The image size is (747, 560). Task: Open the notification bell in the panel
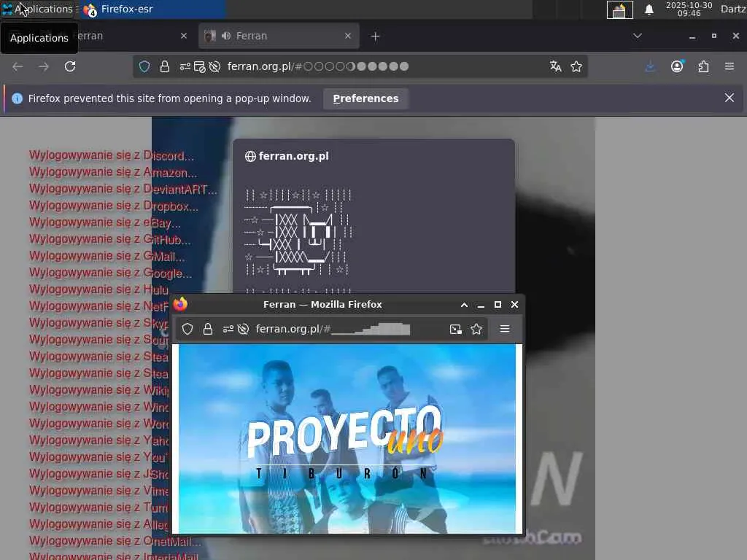[x=649, y=9]
